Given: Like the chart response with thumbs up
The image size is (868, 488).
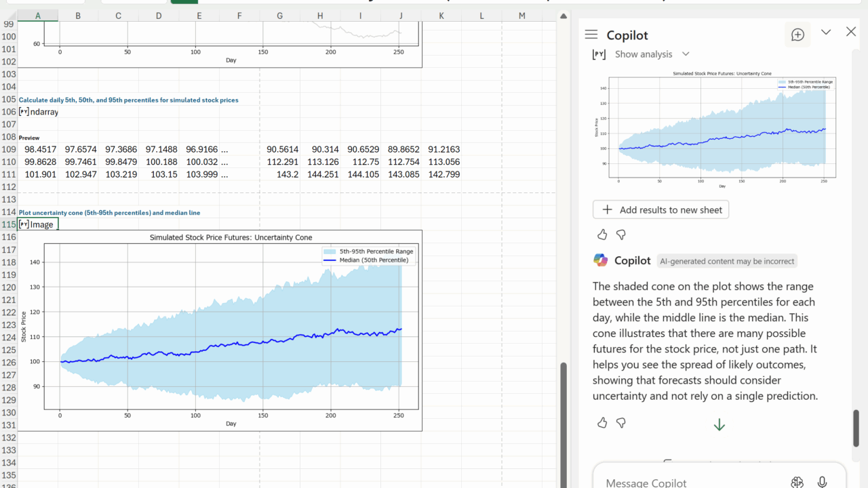Looking at the screenshot, I should (x=602, y=235).
